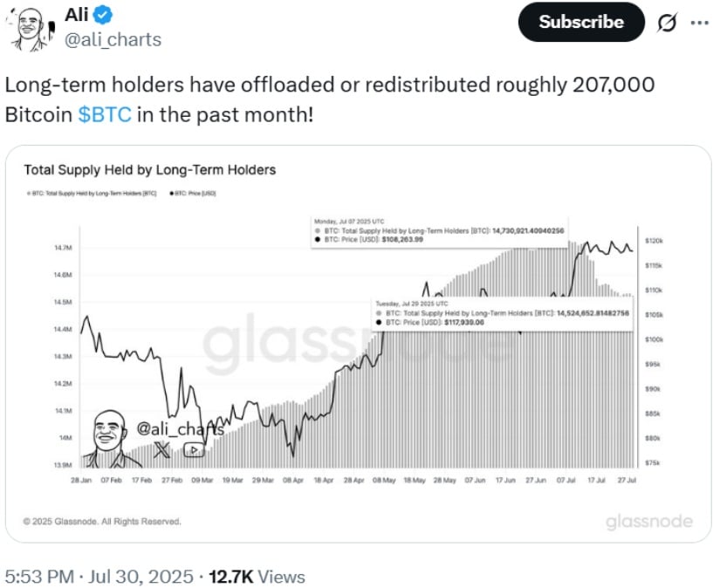The height and width of the screenshot is (588, 720).
Task: Open the @ali_charts handle link
Action: point(113,40)
